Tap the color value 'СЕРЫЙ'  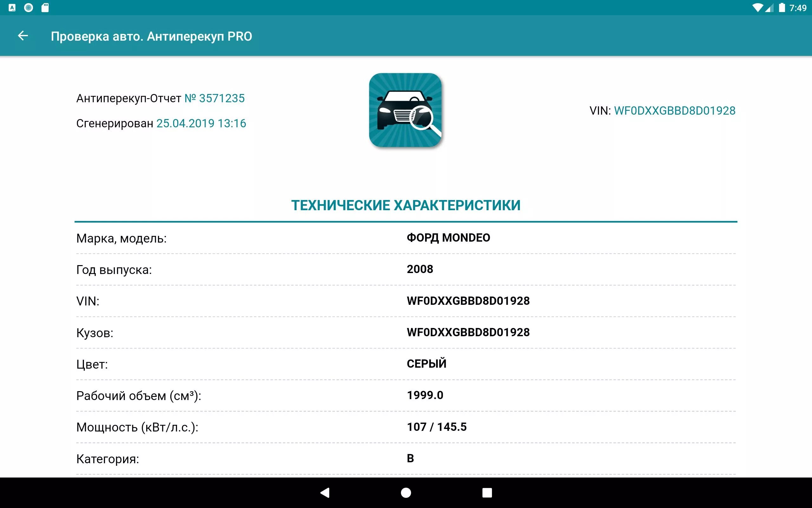[427, 364]
